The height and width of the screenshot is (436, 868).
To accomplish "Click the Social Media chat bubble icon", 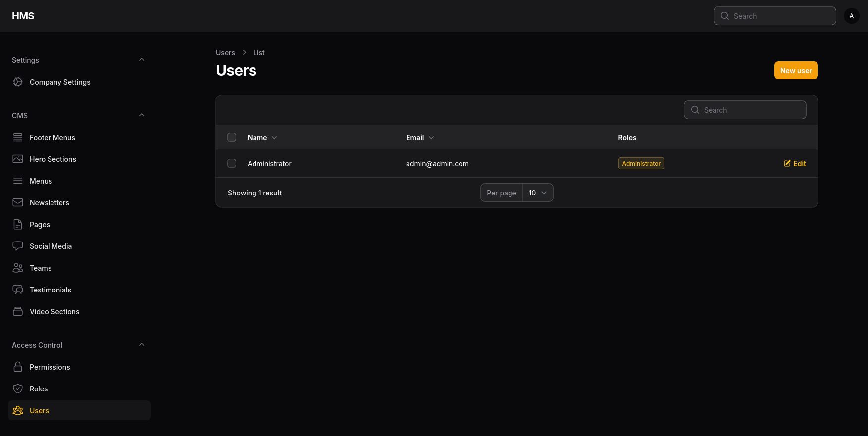I will point(18,246).
